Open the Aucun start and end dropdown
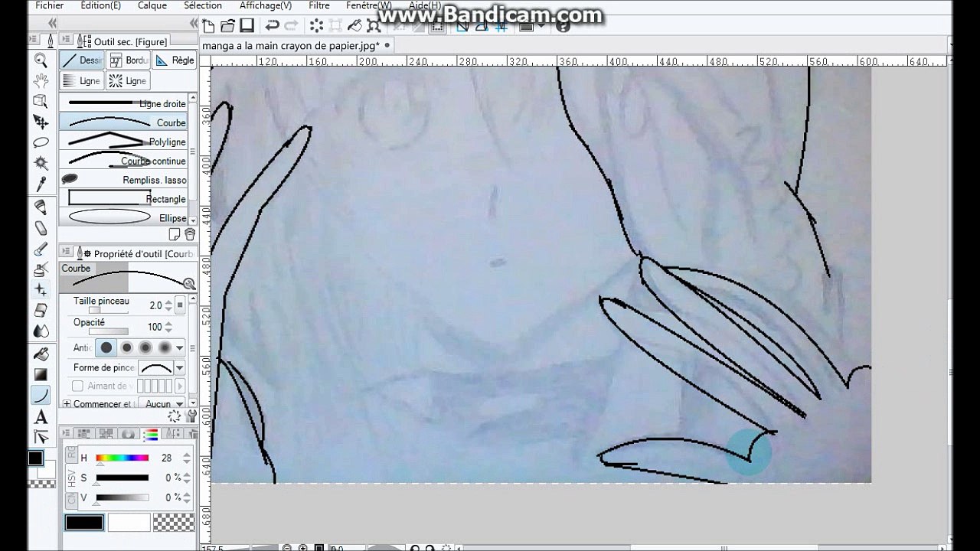Viewport: 980px width, 551px height. click(x=164, y=403)
